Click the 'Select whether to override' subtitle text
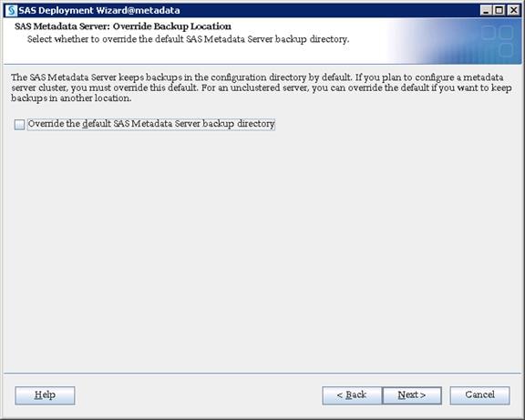 pyautogui.click(x=188, y=39)
